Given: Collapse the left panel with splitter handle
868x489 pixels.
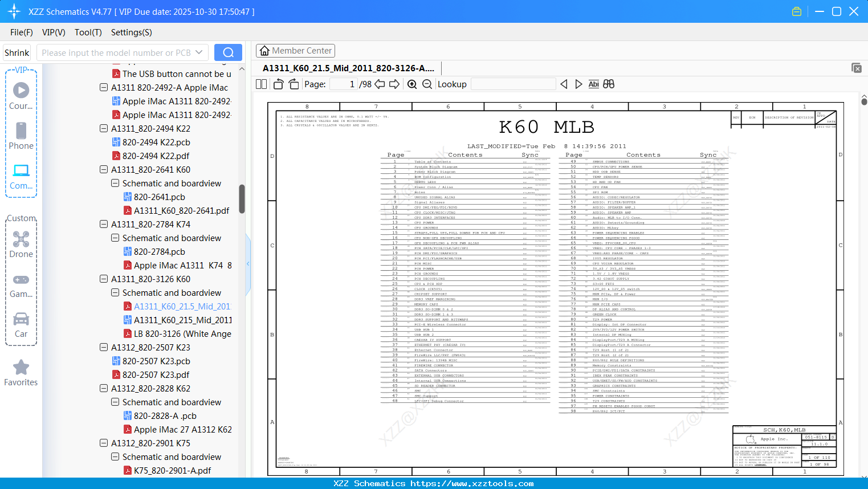Looking at the screenshot, I should pos(248,263).
